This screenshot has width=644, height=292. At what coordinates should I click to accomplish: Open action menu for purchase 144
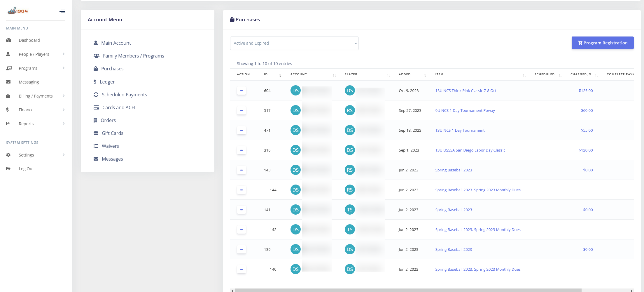(x=242, y=190)
